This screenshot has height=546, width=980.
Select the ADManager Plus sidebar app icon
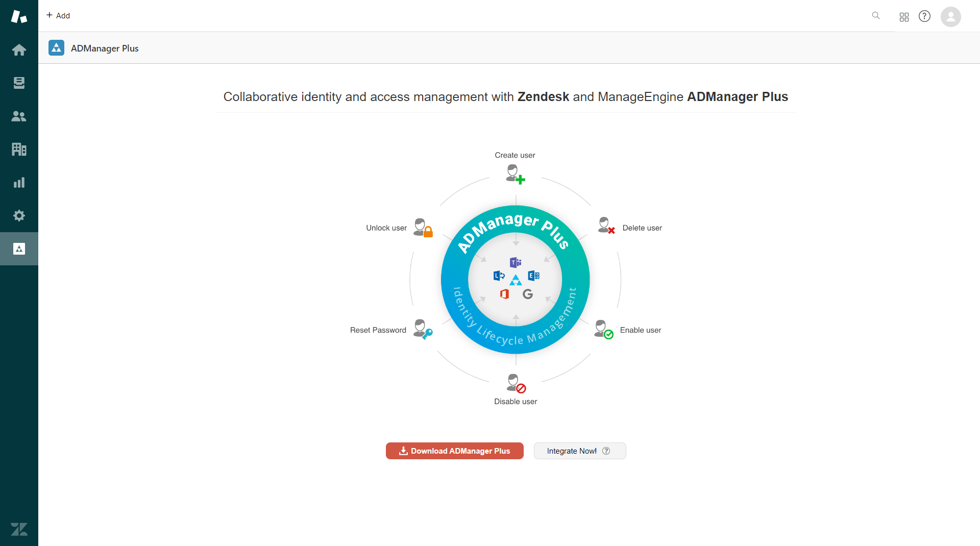click(x=19, y=249)
